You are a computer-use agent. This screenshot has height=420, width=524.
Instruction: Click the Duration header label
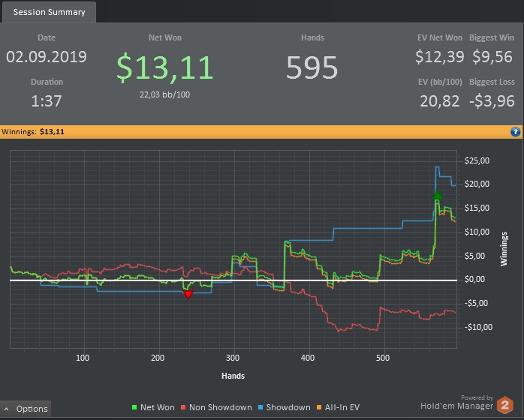47,82
